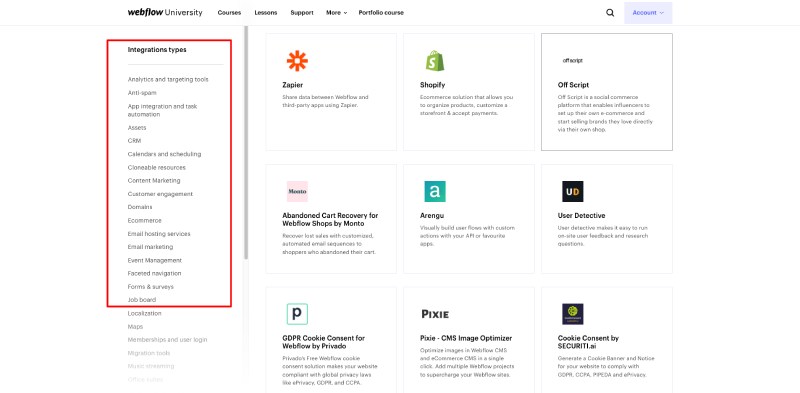Filter by Email hosting services
800x393 pixels.
159,234
